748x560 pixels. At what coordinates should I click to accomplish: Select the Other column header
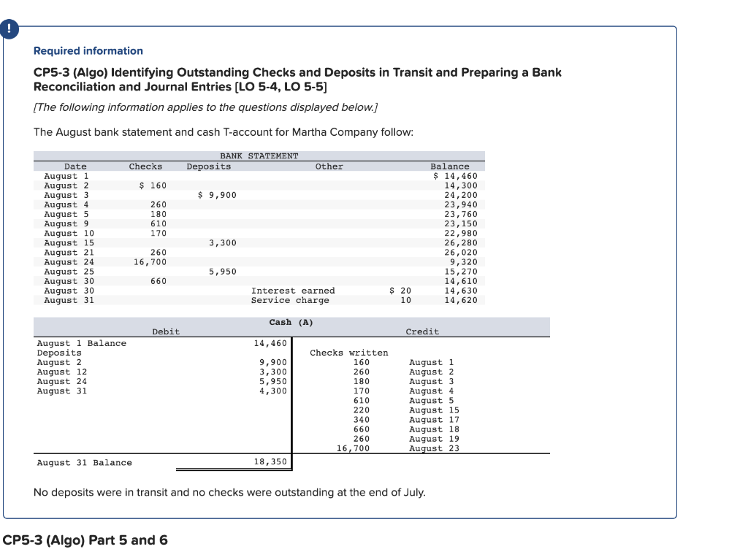(329, 166)
